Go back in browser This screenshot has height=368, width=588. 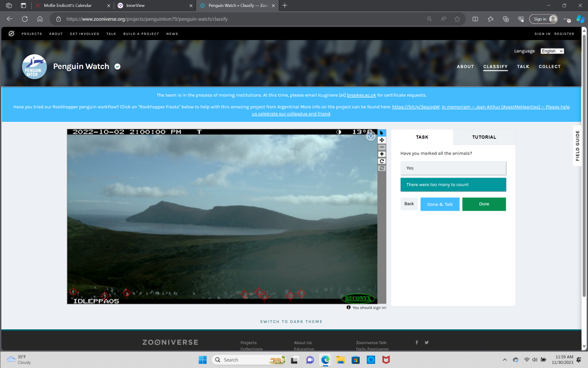[x=10, y=19]
